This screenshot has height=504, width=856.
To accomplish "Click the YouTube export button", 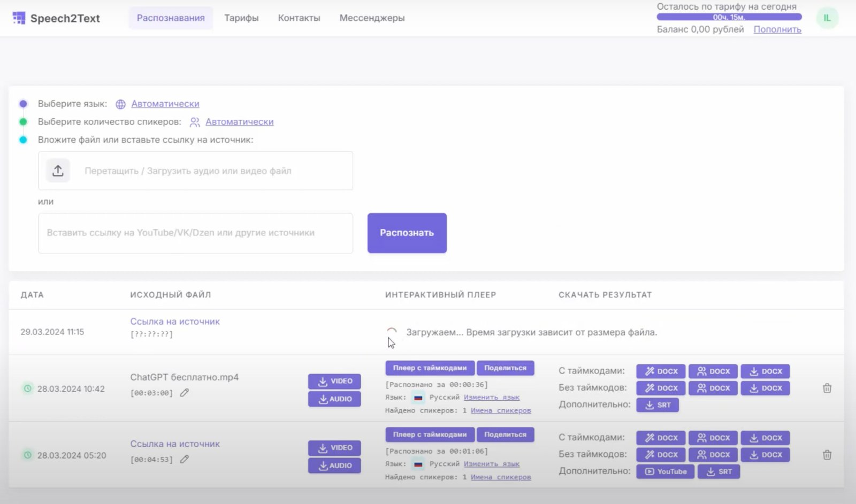I will 666,471.
